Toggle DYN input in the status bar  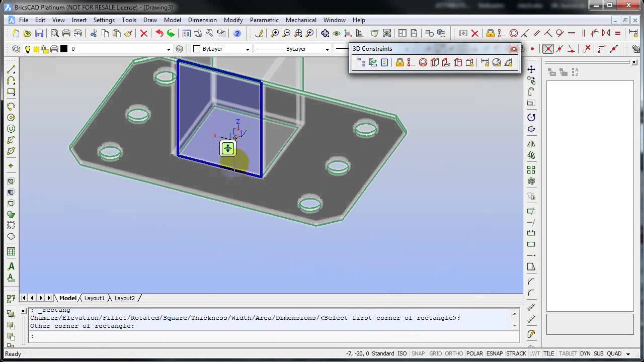[585, 353]
